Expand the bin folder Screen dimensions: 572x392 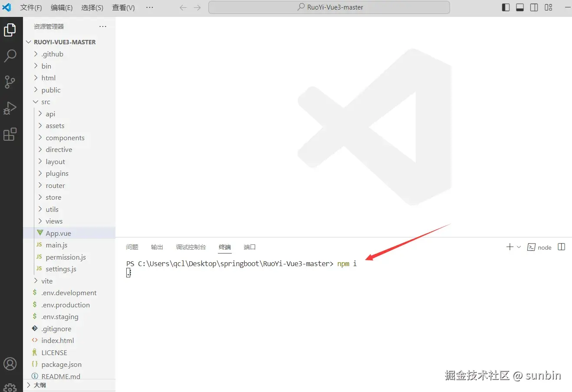pos(69,66)
